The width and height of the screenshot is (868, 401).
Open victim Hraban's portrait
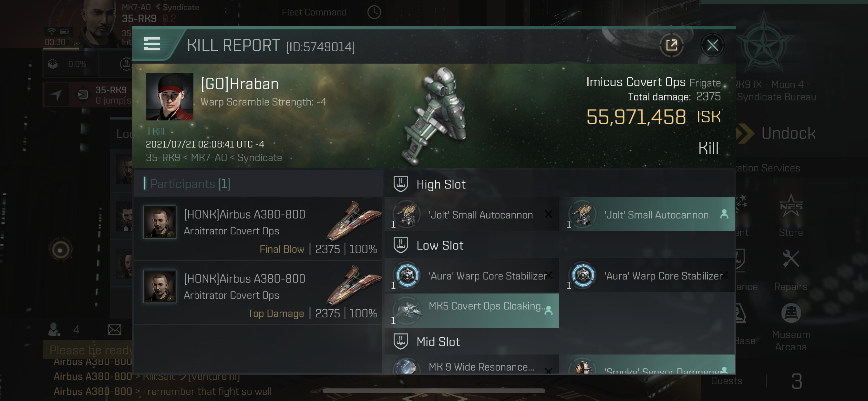[170, 97]
